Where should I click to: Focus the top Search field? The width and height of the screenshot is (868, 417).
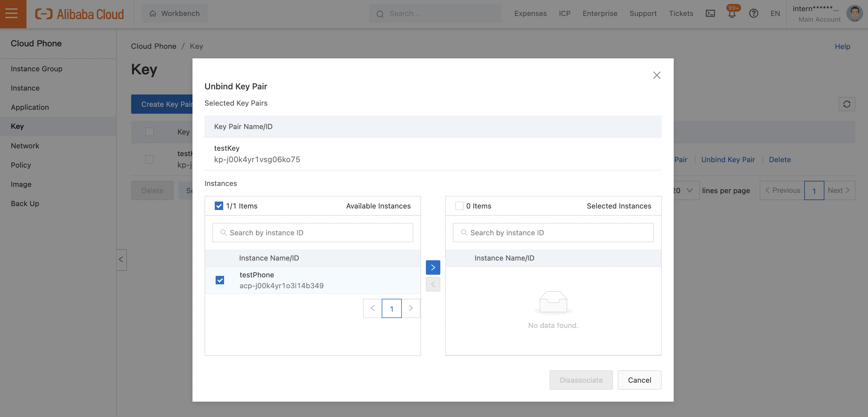(435, 14)
